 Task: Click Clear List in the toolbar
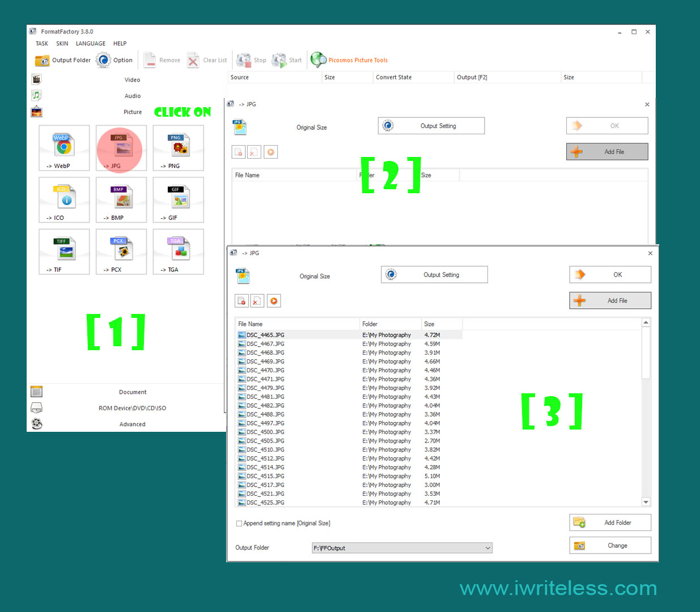click(207, 60)
